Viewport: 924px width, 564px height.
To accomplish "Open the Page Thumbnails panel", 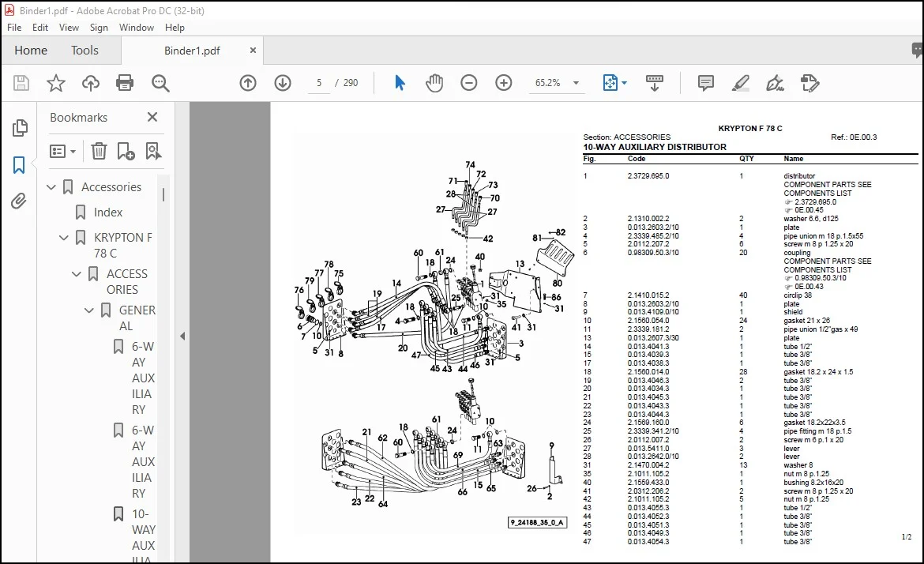I will pyautogui.click(x=20, y=127).
